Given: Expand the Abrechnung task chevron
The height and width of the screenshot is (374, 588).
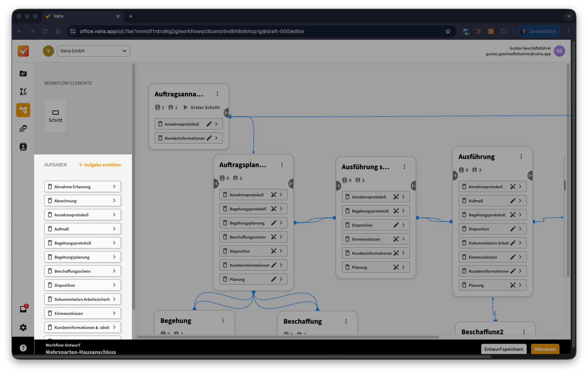Looking at the screenshot, I should (114, 201).
